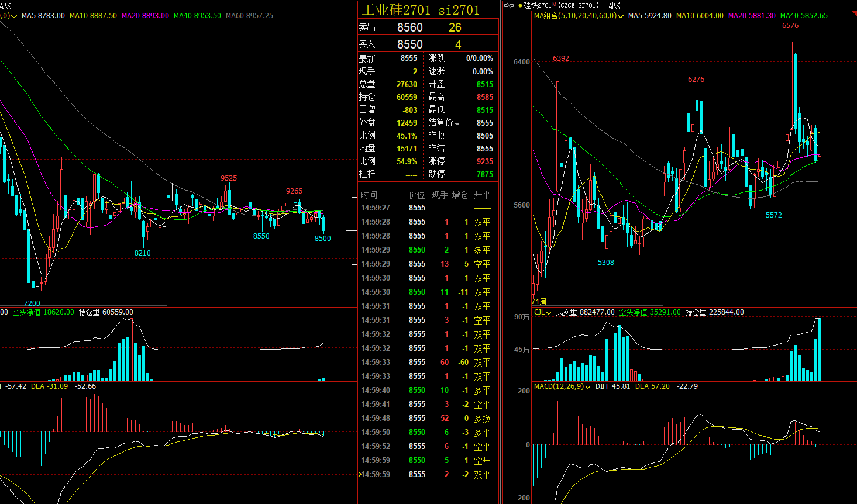Click the DIFF 45.81 readout

pos(613,386)
